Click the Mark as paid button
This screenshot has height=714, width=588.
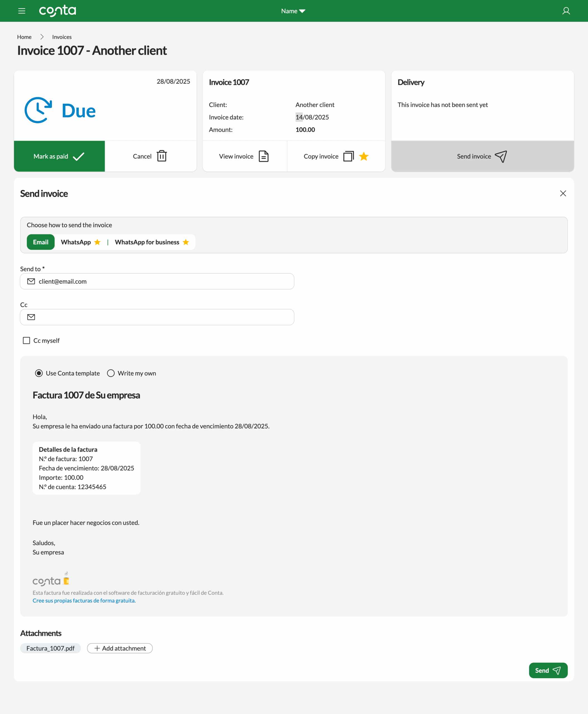coord(59,156)
